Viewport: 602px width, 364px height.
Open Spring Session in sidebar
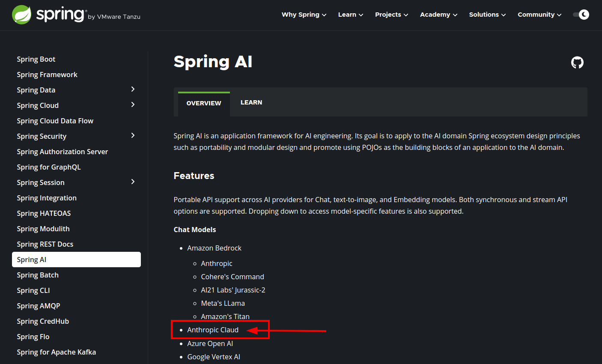coord(41,182)
